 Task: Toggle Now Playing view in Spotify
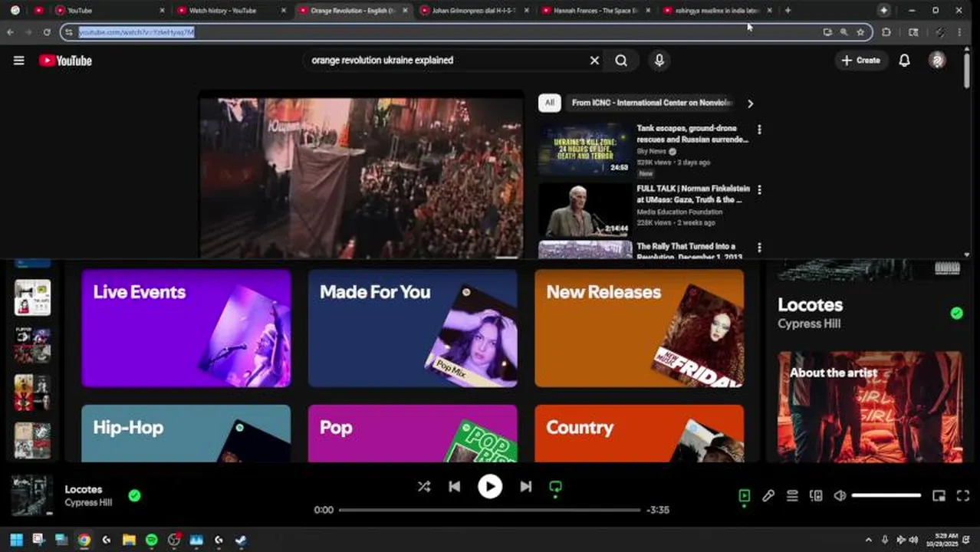coord(744,496)
